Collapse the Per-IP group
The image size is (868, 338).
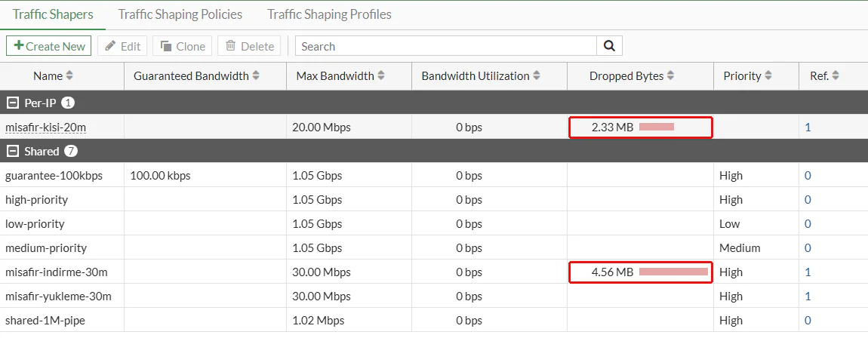(12, 103)
